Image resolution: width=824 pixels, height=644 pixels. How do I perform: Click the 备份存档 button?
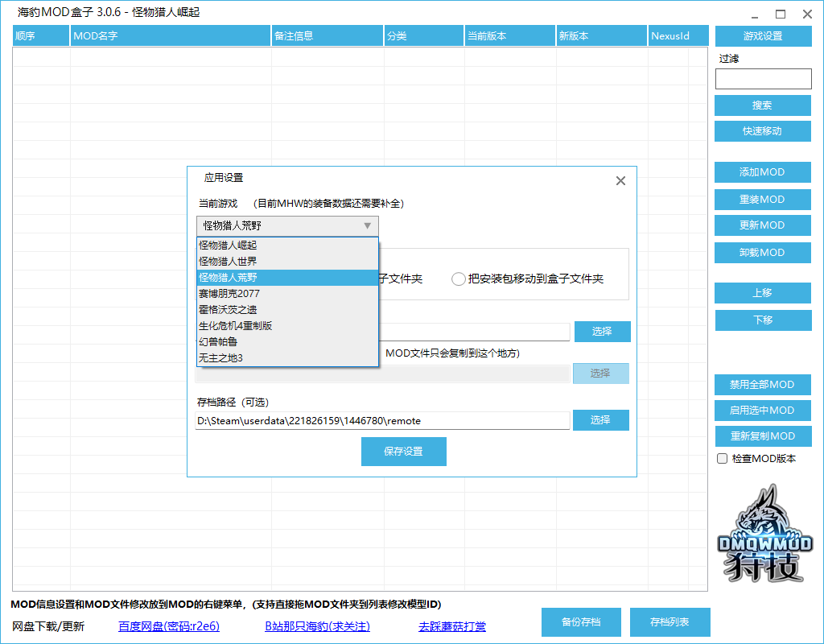(x=581, y=622)
